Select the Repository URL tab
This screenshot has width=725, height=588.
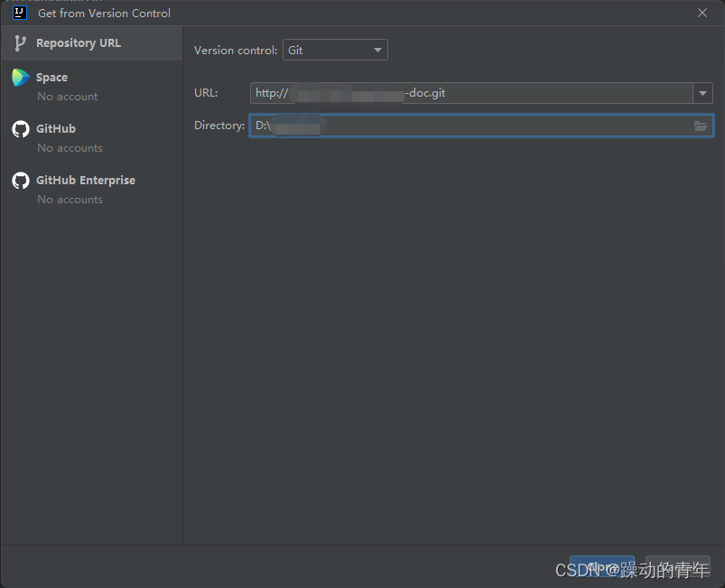92,43
